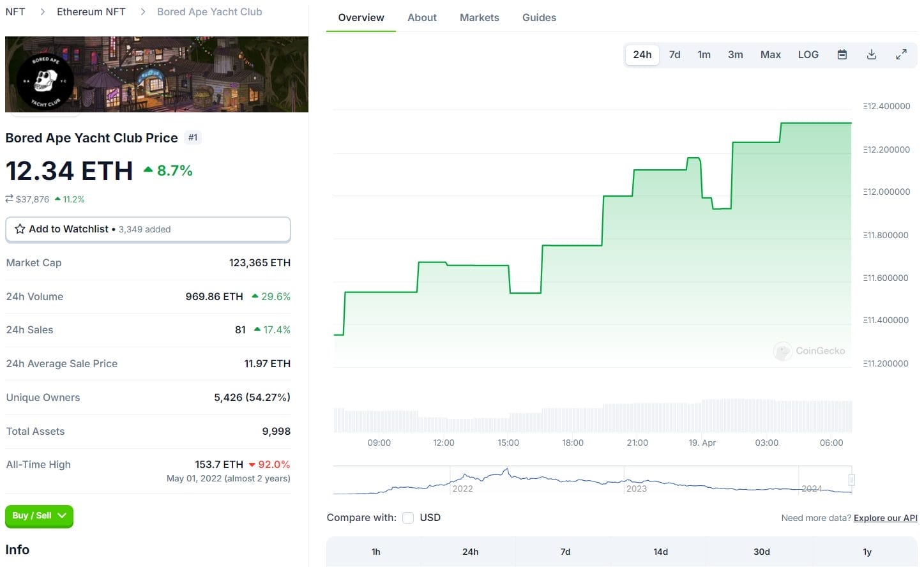Click the download chart icon
The image size is (924, 567).
(x=871, y=54)
